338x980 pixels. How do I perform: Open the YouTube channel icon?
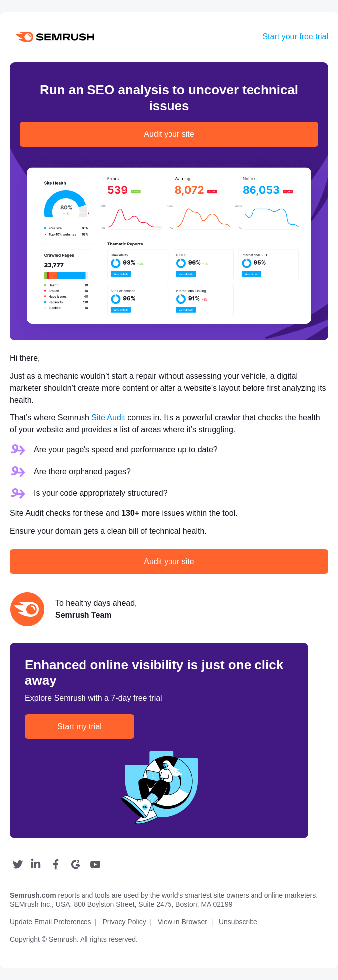[95, 864]
